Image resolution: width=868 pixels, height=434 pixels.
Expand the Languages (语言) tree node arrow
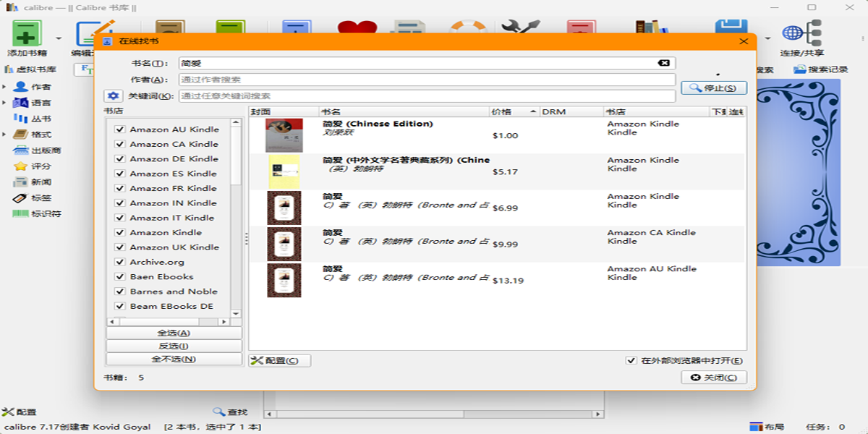coord(4,103)
